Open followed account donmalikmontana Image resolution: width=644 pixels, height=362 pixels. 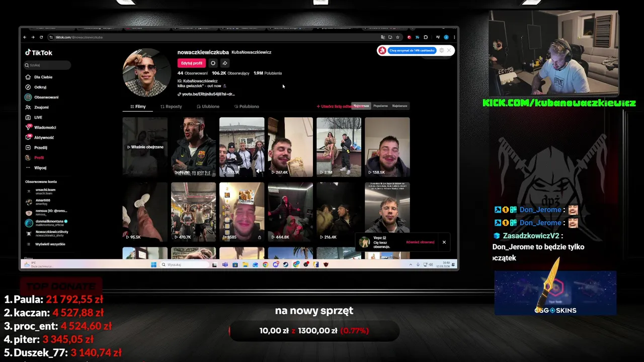coord(46,223)
